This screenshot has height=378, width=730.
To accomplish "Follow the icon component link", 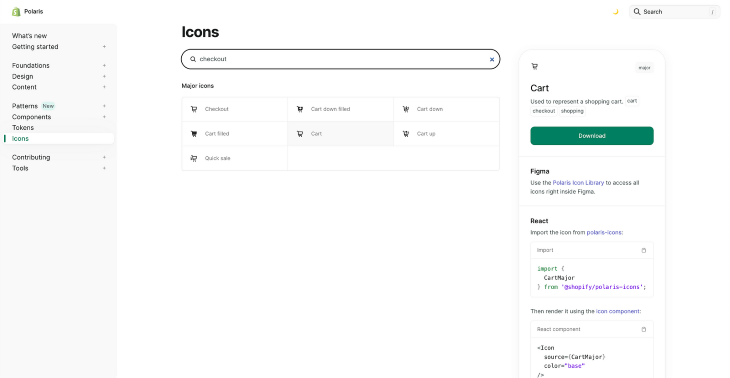I will tap(618, 311).
